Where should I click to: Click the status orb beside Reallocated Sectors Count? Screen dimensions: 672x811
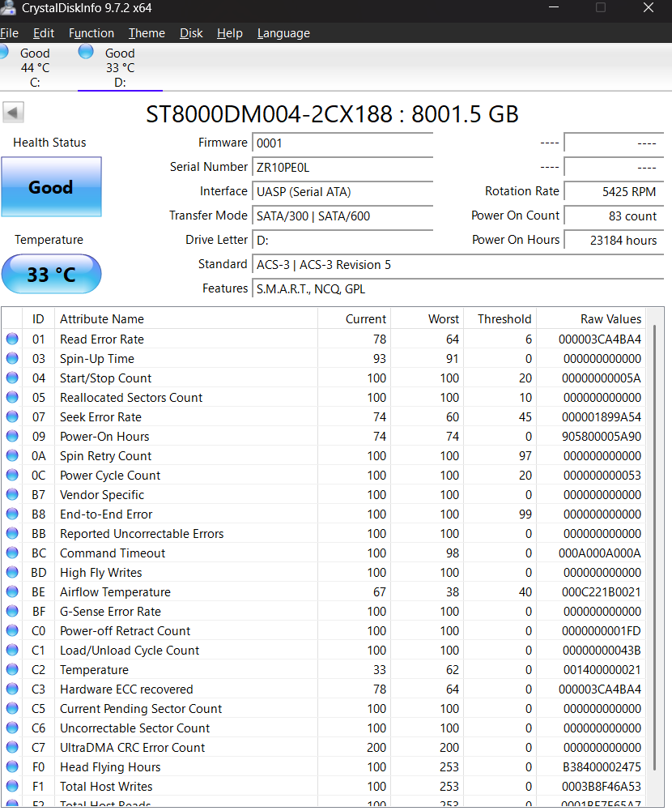pyautogui.click(x=12, y=398)
